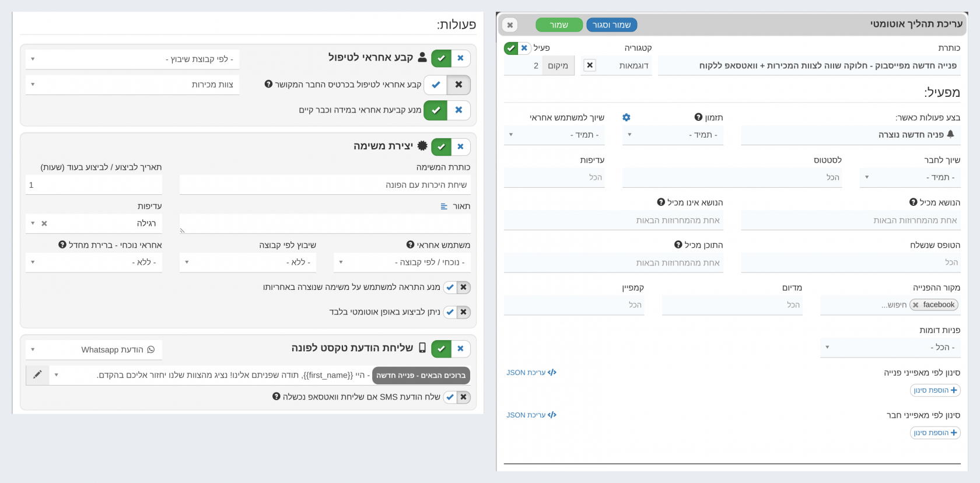Click the text-format icon beside תאור
This screenshot has width=980, height=483.
tap(444, 206)
